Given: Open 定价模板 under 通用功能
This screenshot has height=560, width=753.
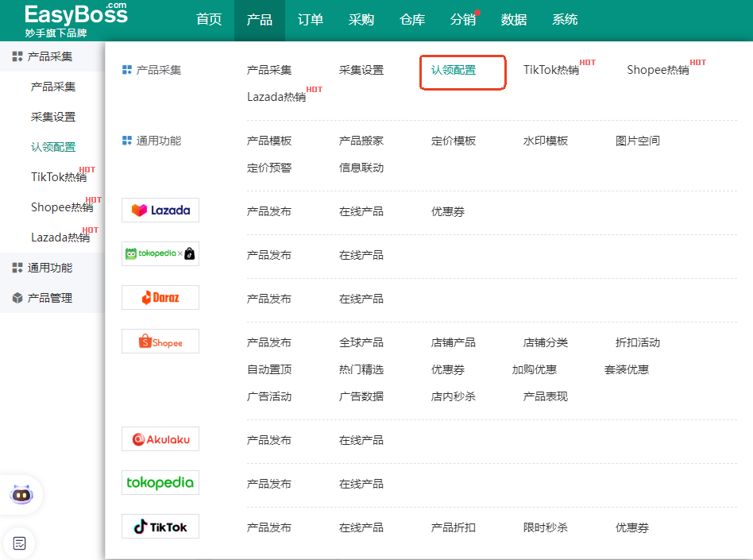Looking at the screenshot, I should (454, 141).
